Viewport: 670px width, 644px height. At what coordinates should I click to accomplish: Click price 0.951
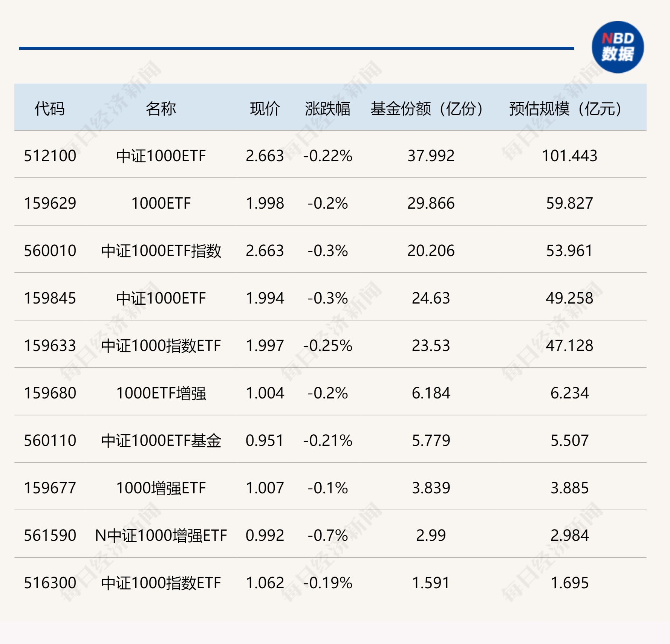tap(265, 441)
